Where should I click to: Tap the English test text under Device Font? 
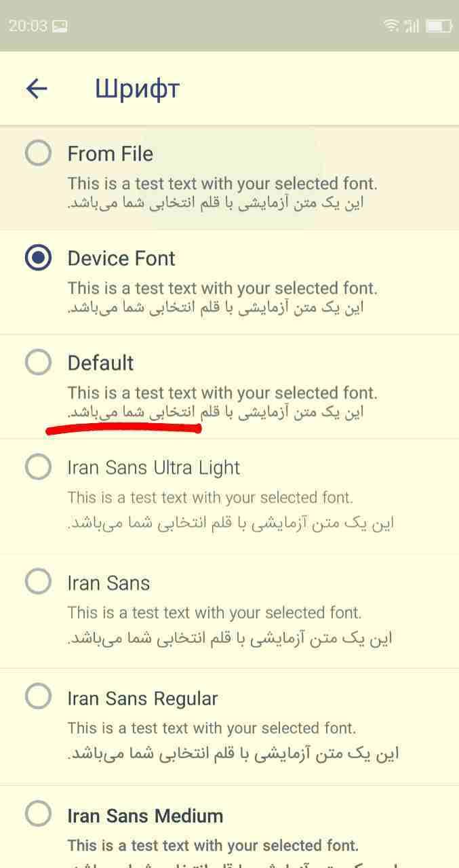pyautogui.click(x=222, y=288)
